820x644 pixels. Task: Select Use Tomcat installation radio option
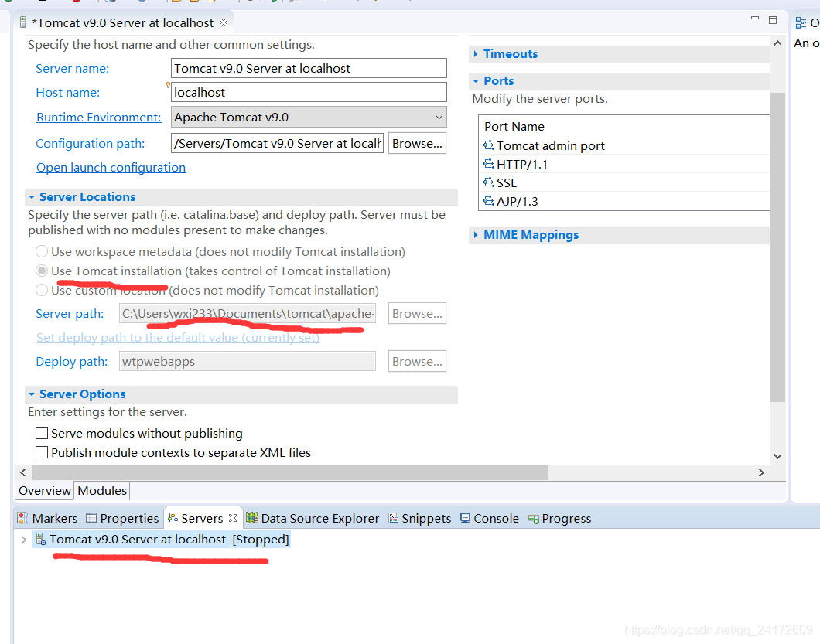point(42,271)
